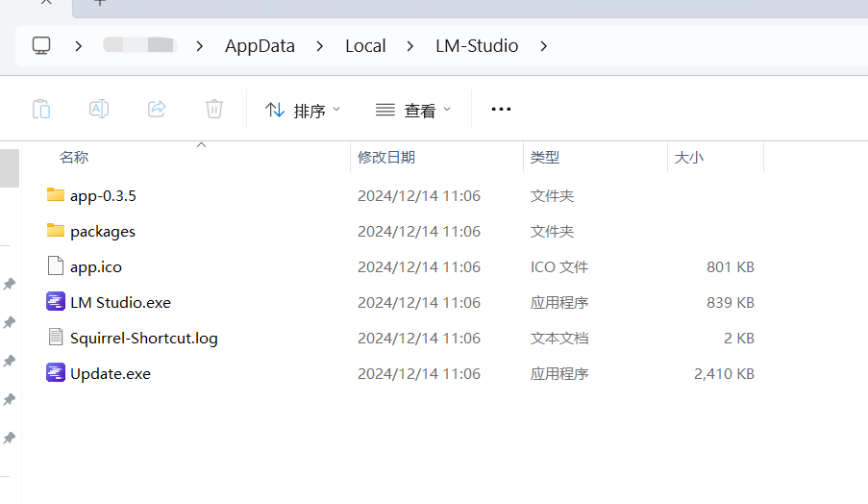Image resolution: width=868 pixels, height=504 pixels.
Task: Select the Squirrel-Shortcut.log file name
Action: click(144, 338)
